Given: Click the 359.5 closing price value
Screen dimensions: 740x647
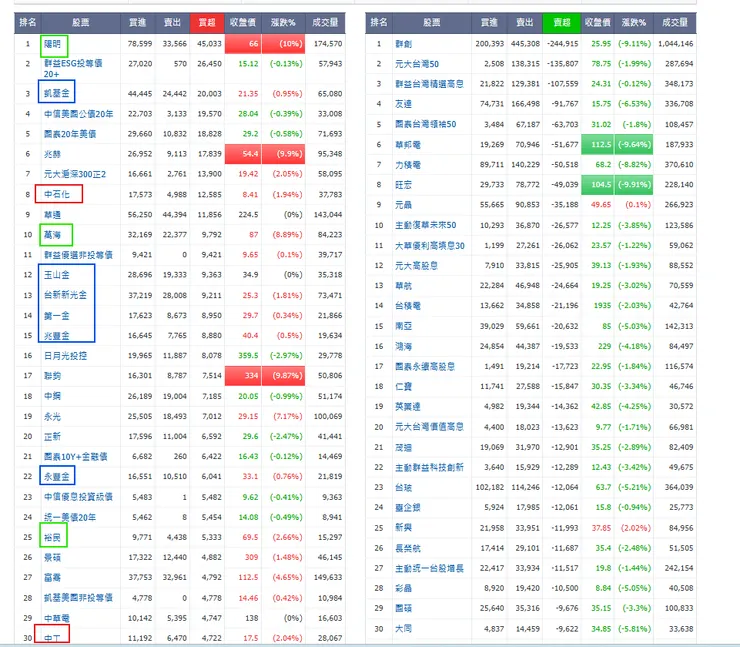Looking at the screenshot, I should (x=249, y=356).
